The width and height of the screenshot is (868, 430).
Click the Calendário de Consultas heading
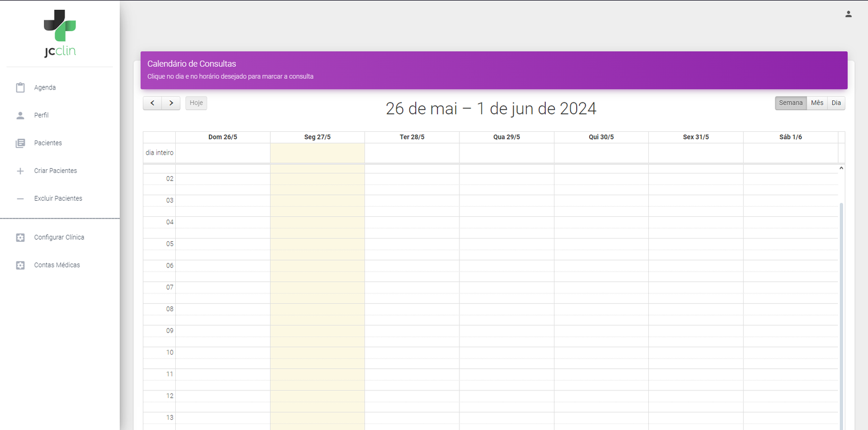pos(192,64)
